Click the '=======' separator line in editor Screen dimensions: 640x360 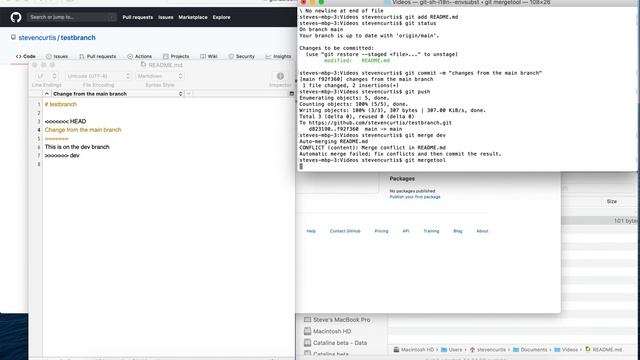coord(57,138)
